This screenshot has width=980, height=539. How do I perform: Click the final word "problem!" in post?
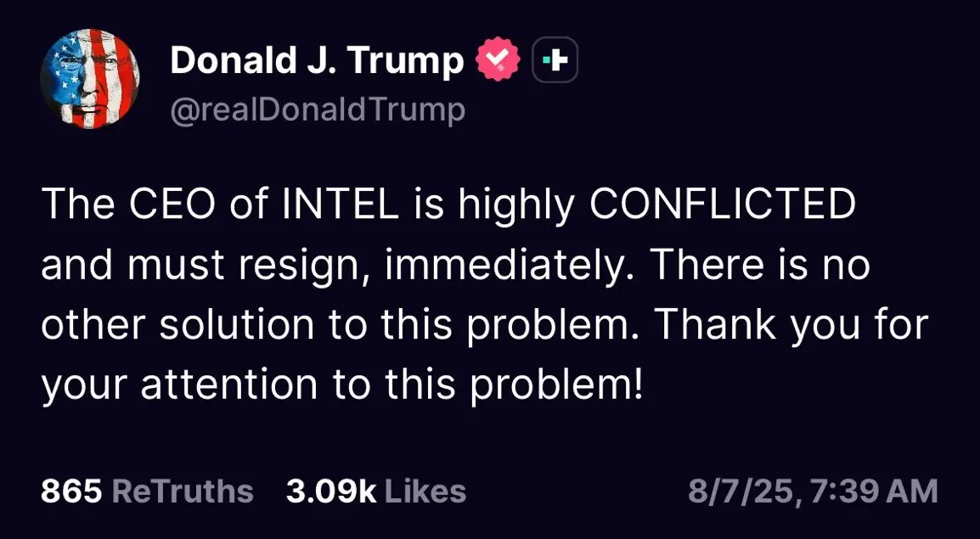point(555,386)
